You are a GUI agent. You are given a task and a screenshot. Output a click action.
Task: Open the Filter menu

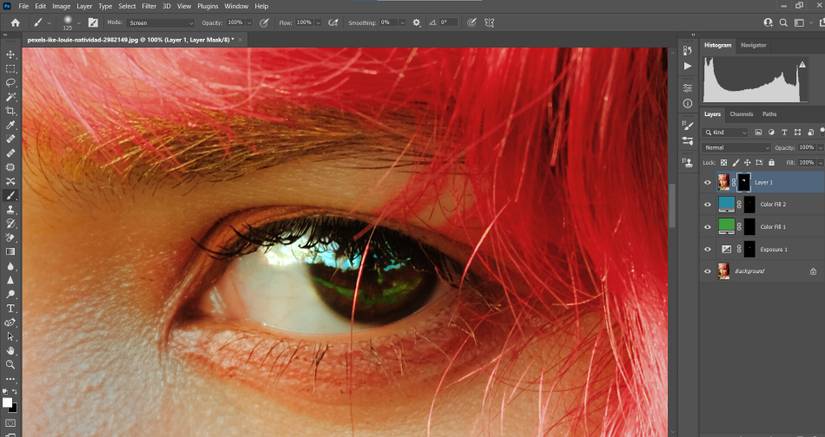(x=149, y=6)
